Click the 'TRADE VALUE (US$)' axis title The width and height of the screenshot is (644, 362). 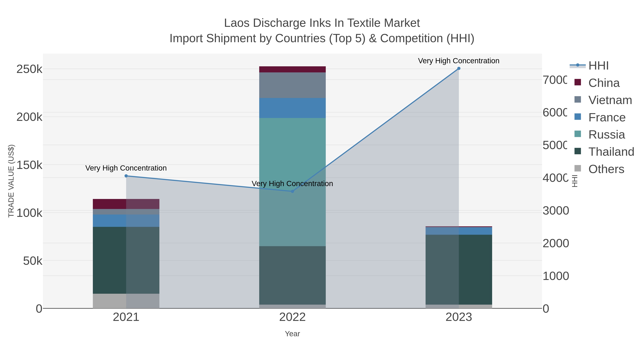(x=11, y=181)
